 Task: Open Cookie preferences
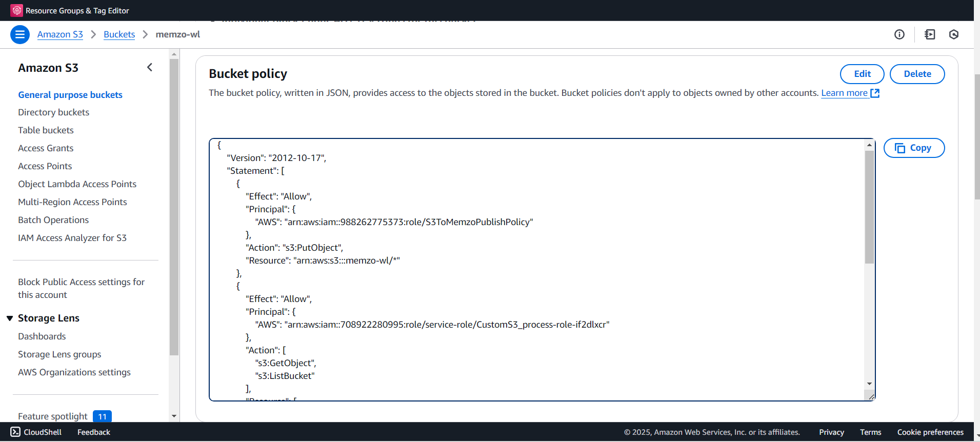pyautogui.click(x=930, y=432)
